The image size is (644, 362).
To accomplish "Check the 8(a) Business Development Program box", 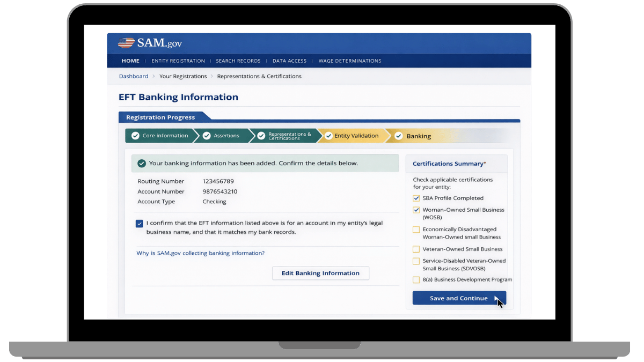I will [x=416, y=279].
